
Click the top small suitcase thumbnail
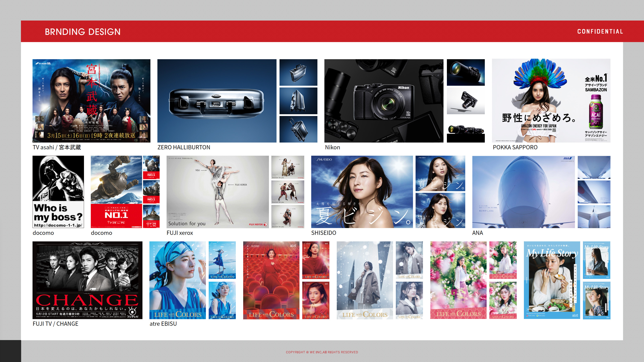298,72
